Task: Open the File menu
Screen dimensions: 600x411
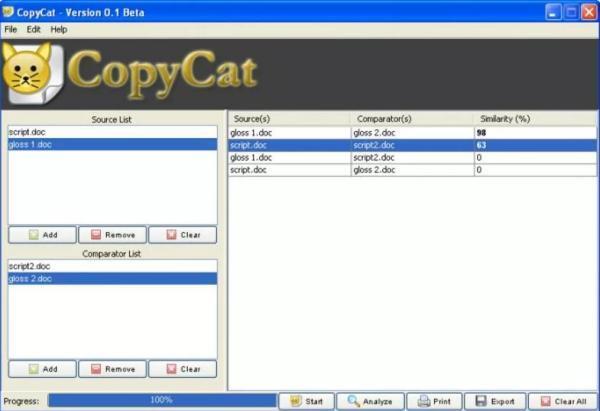Action: tap(11, 29)
